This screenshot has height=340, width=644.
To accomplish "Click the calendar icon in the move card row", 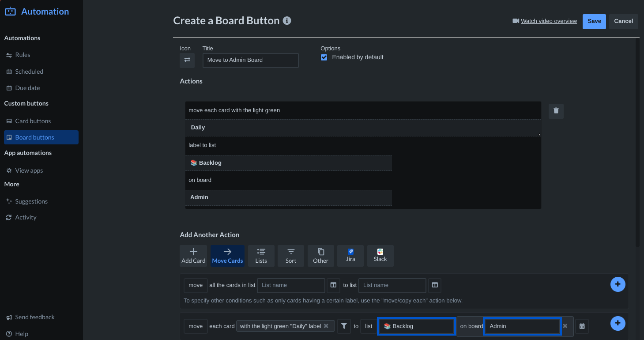I will pyautogui.click(x=582, y=326).
